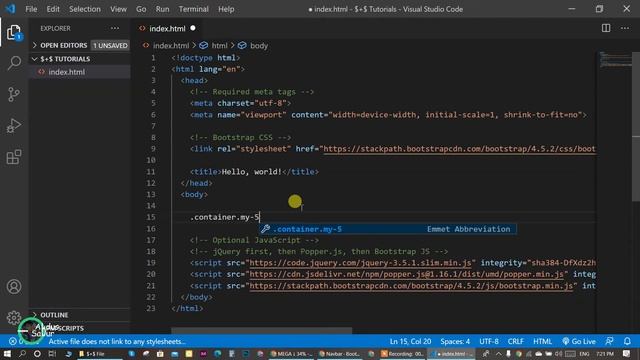The image size is (640, 360).
Task: Click the minimap code overview
Action: [615, 59]
